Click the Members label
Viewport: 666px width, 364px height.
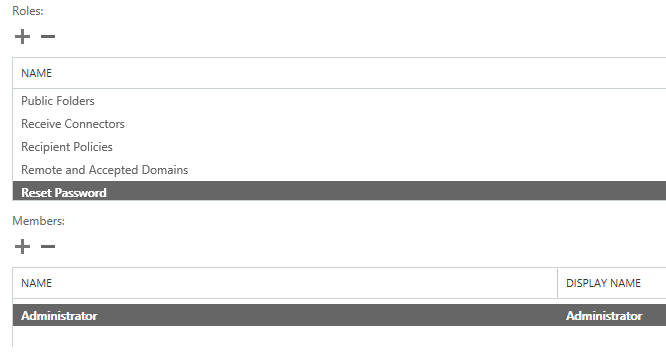38,221
